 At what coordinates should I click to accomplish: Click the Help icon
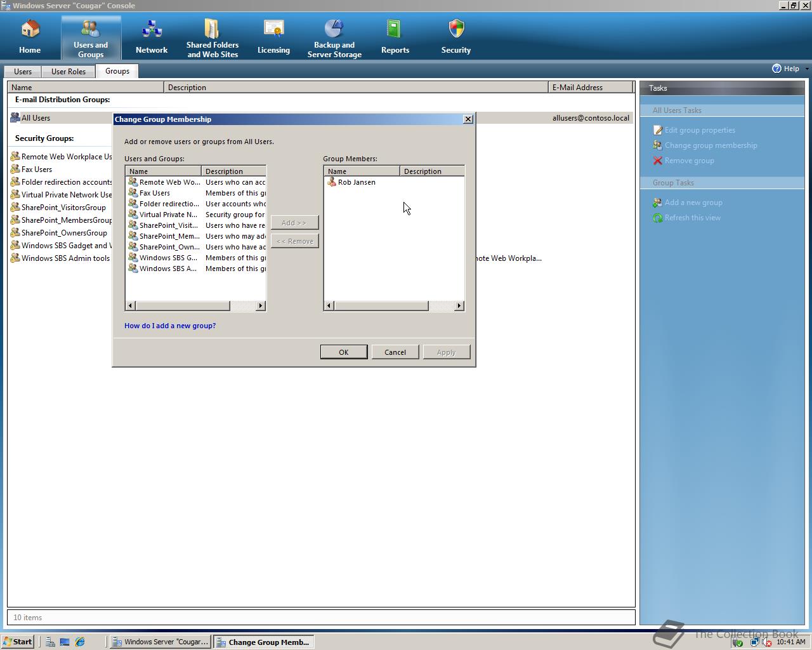776,69
